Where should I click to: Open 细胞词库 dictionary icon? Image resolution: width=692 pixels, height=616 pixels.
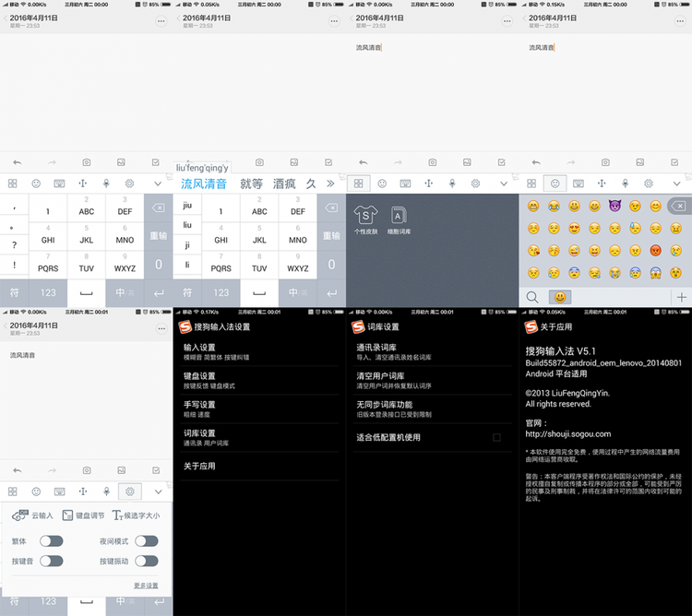399,217
